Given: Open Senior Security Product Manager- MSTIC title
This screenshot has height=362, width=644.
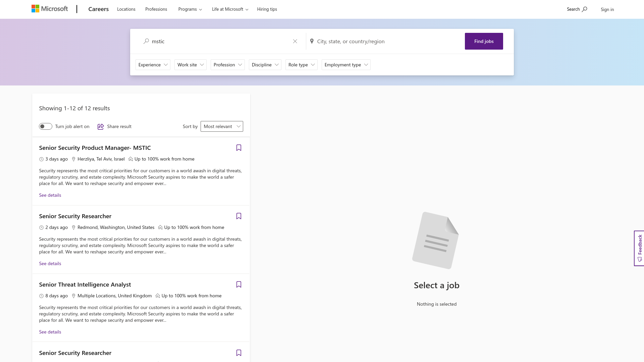Looking at the screenshot, I should click(x=95, y=148).
